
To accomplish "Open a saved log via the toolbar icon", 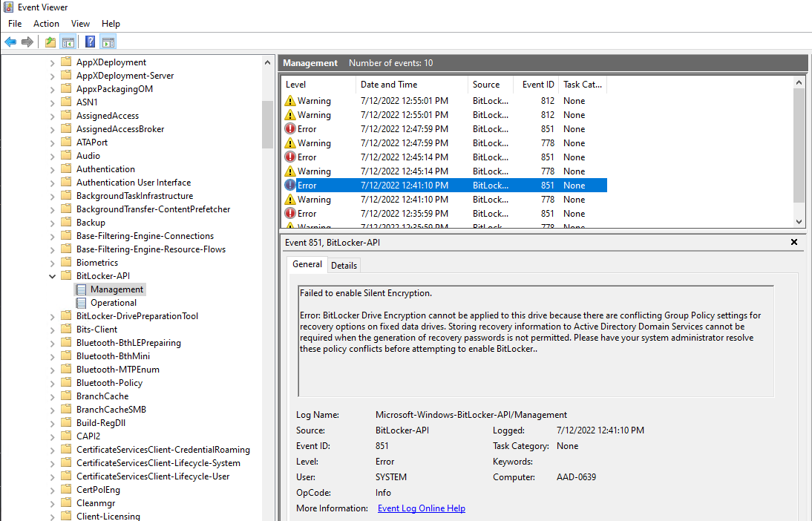I will (49, 41).
